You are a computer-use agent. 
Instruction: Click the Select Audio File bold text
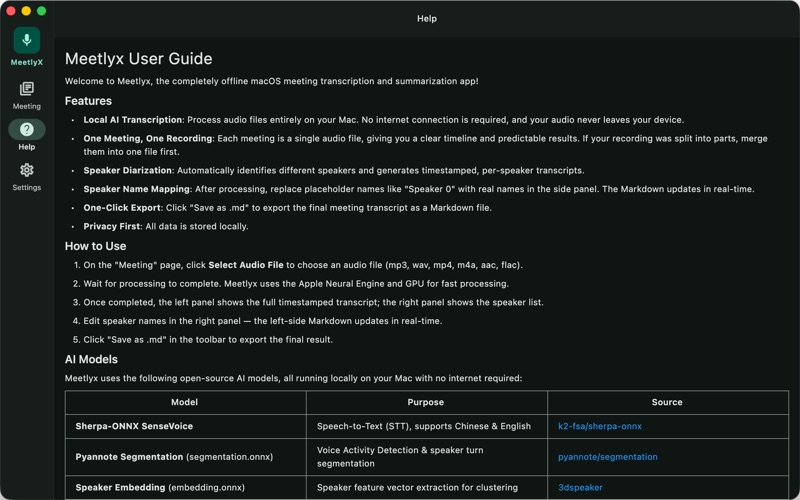[246, 265]
